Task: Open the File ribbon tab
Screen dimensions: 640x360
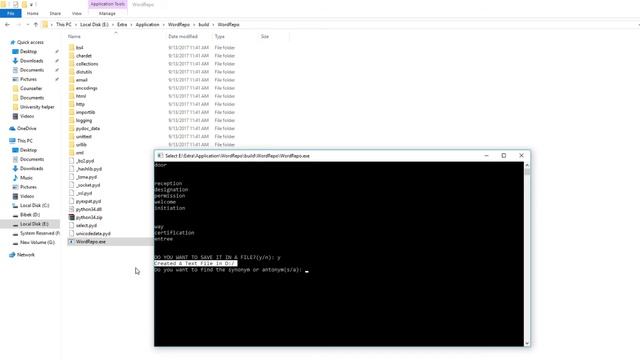Action: click(x=11, y=13)
